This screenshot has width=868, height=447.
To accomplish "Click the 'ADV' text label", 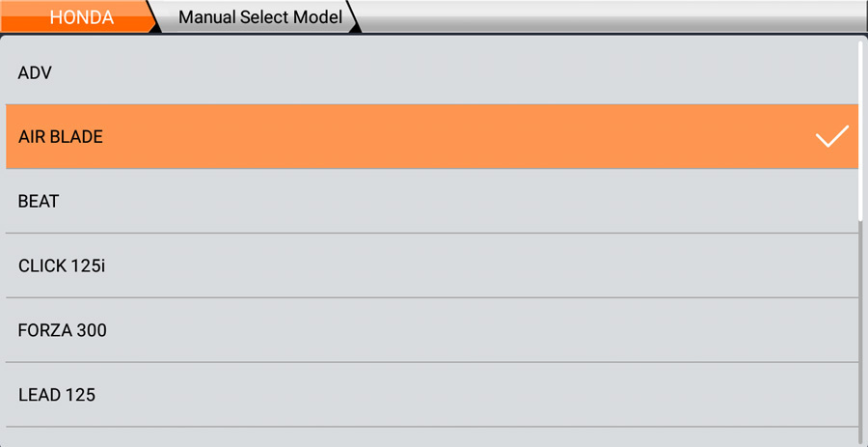I will pos(35,72).
